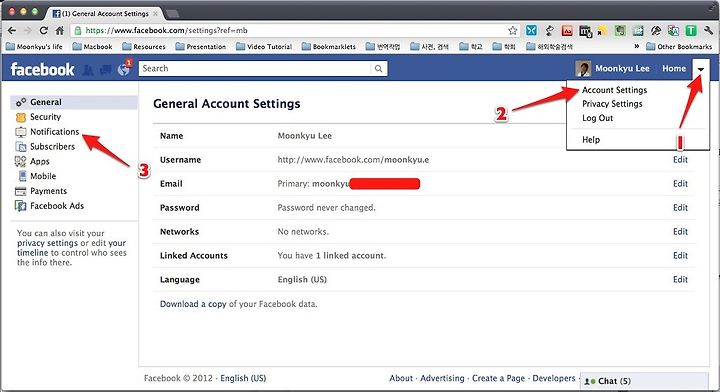Open the notifications globe icon

124,70
